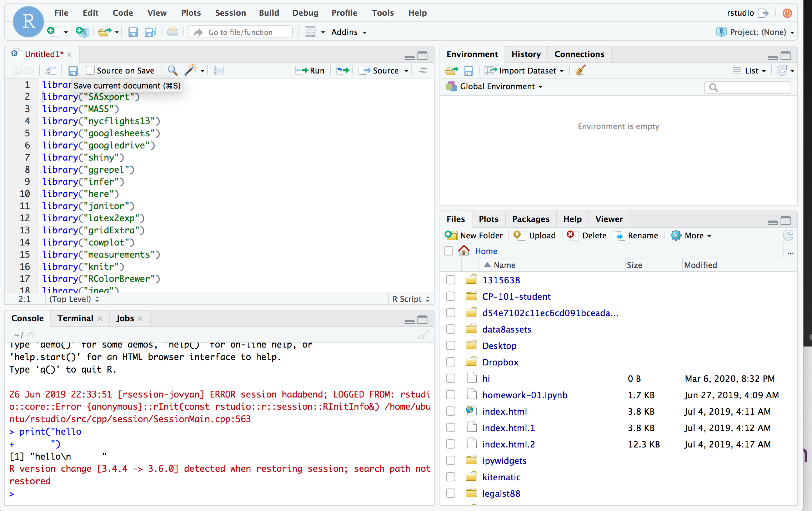Refresh the Files pane listing
The width and height of the screenshot is (812, 511).
coord(788,235)
